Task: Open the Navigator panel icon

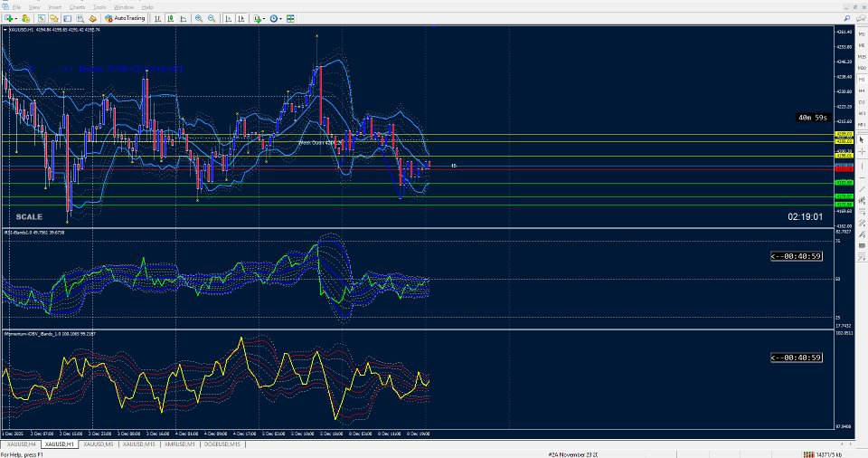Action: tap(54, 18)
